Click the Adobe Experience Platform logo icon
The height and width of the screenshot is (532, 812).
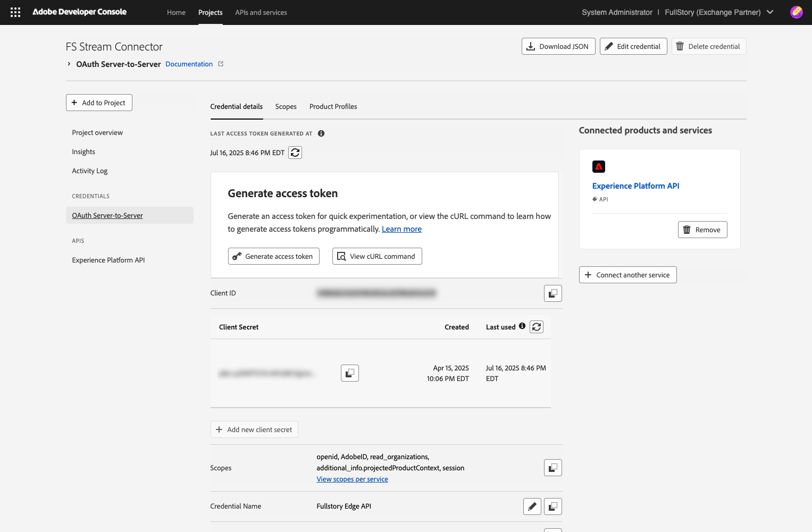click(x=599, y=166)
